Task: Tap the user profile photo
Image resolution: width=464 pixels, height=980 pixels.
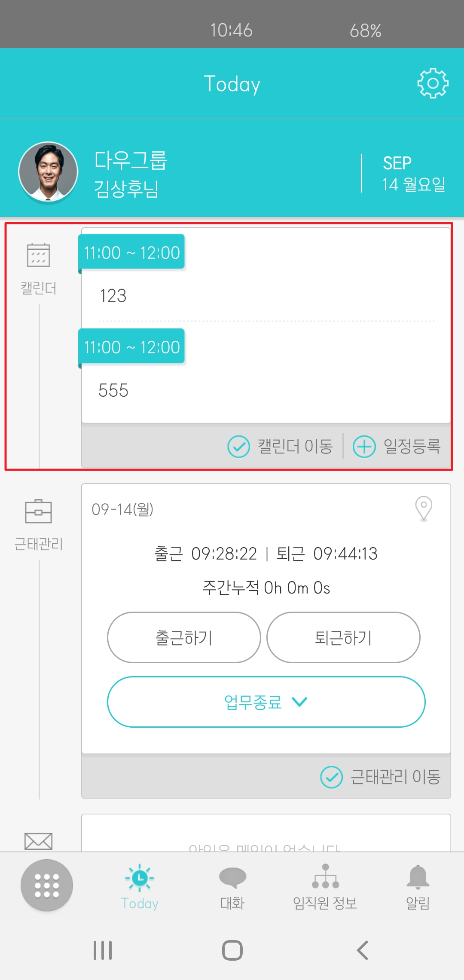Action: 48,171
